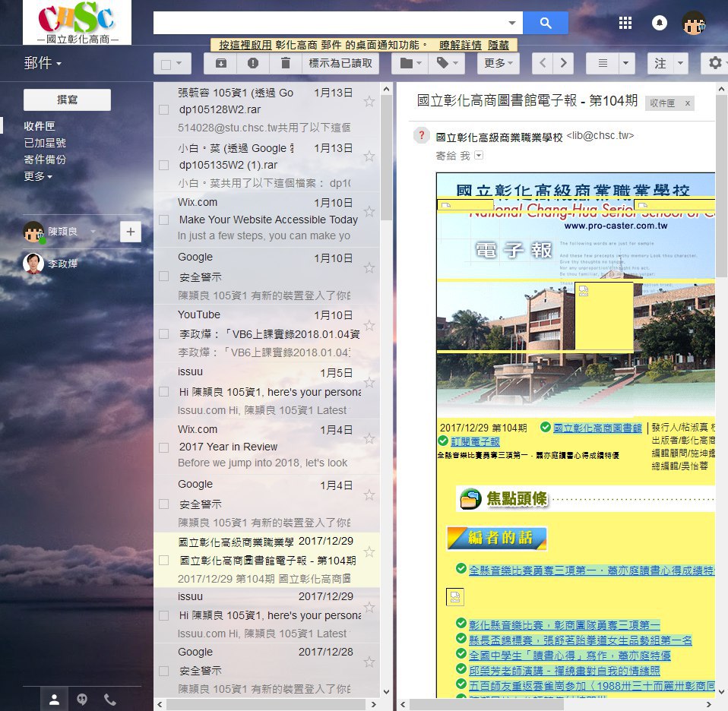Open the 收件匣 folder
728x711 pixels.
(39, 126)
